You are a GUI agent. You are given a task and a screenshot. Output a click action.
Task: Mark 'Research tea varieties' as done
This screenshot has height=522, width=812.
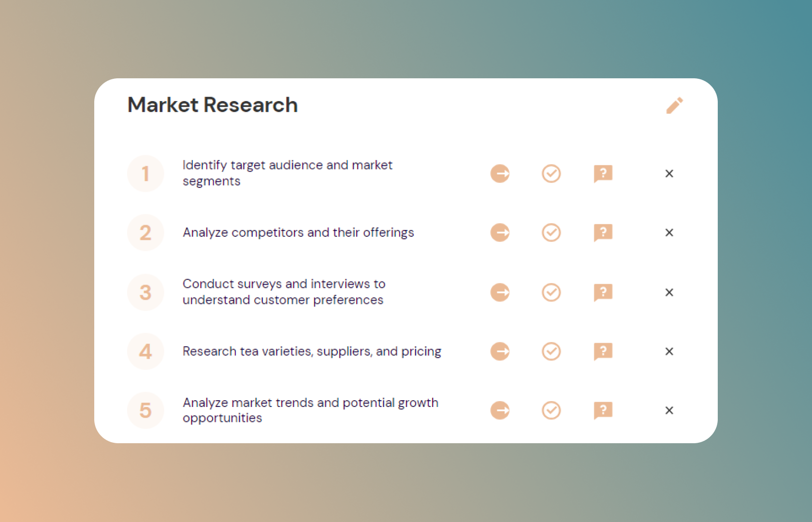[x=551, y=351]
